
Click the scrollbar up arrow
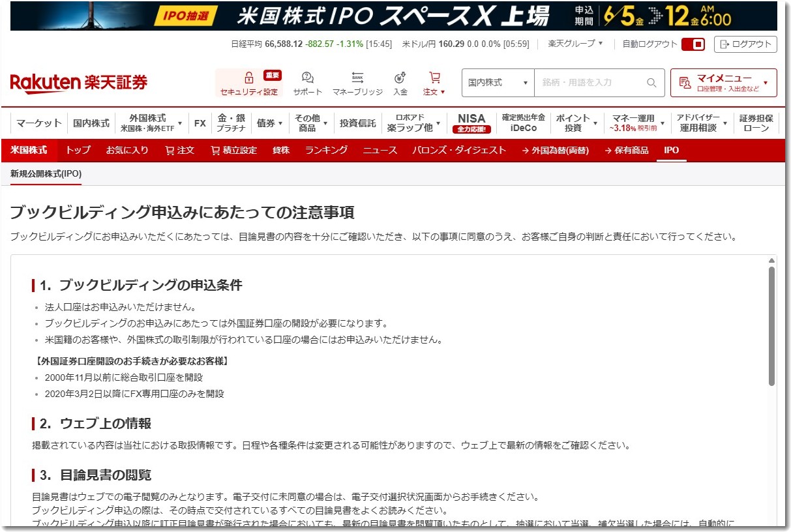point(771,260)
